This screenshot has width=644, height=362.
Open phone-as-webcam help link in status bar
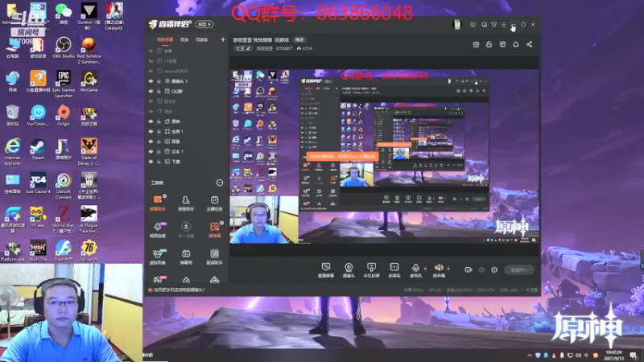179,290
